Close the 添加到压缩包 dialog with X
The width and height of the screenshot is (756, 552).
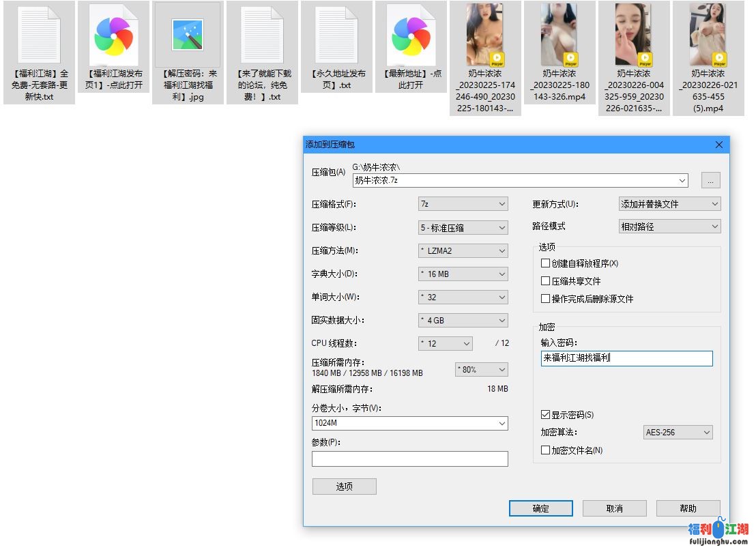[x=718, y=145]
